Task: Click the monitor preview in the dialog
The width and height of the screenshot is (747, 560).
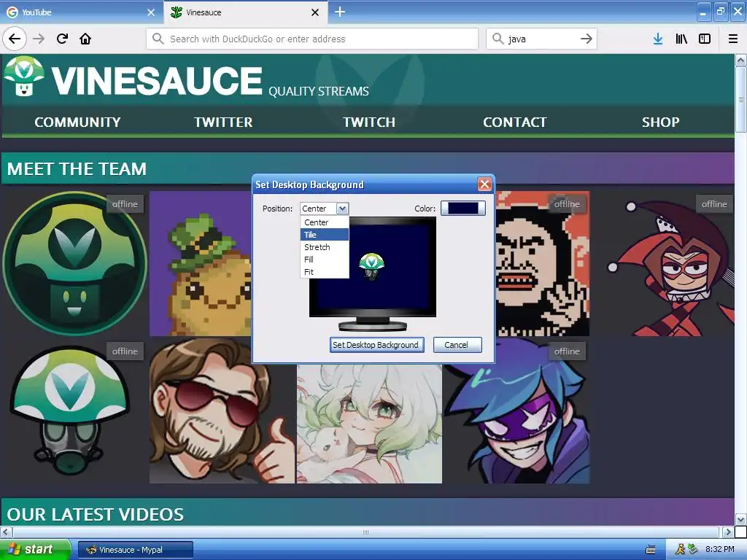Action: tap(373, 274)
